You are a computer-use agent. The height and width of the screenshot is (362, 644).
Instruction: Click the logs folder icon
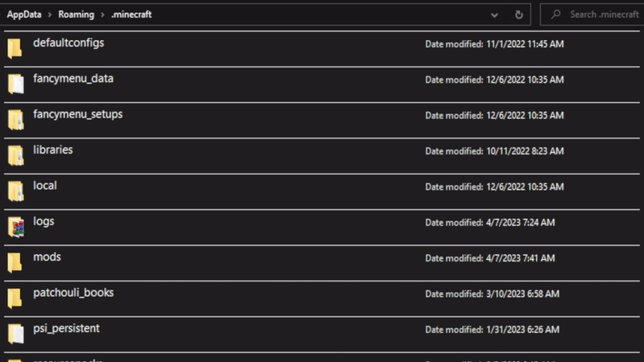coord(14,227)
